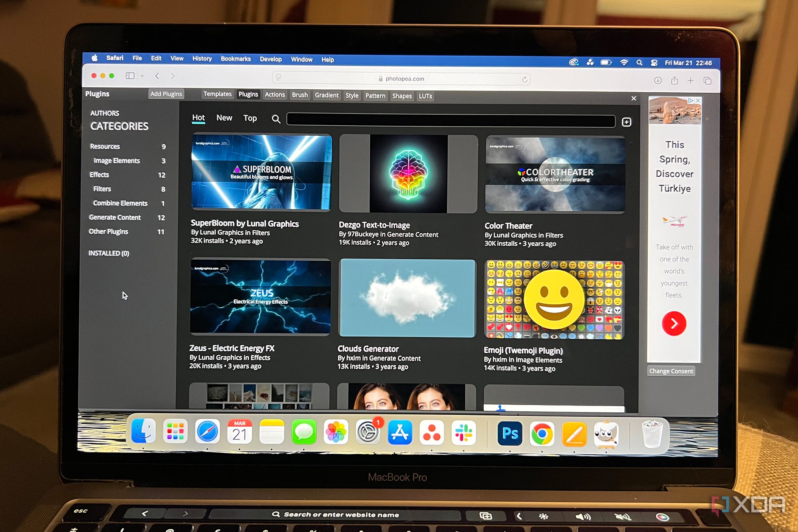The width and height of the screenshot is (798, 532).
Task: Click the Add Plugins button
Action: tap(166, 94)
